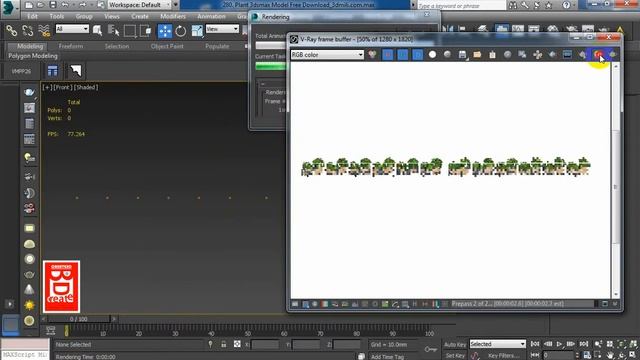Load image with folder icon in frame buffer

pos(477,54)
